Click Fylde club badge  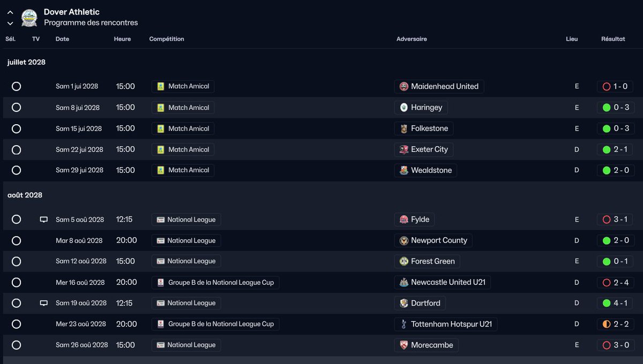point(404,219)
